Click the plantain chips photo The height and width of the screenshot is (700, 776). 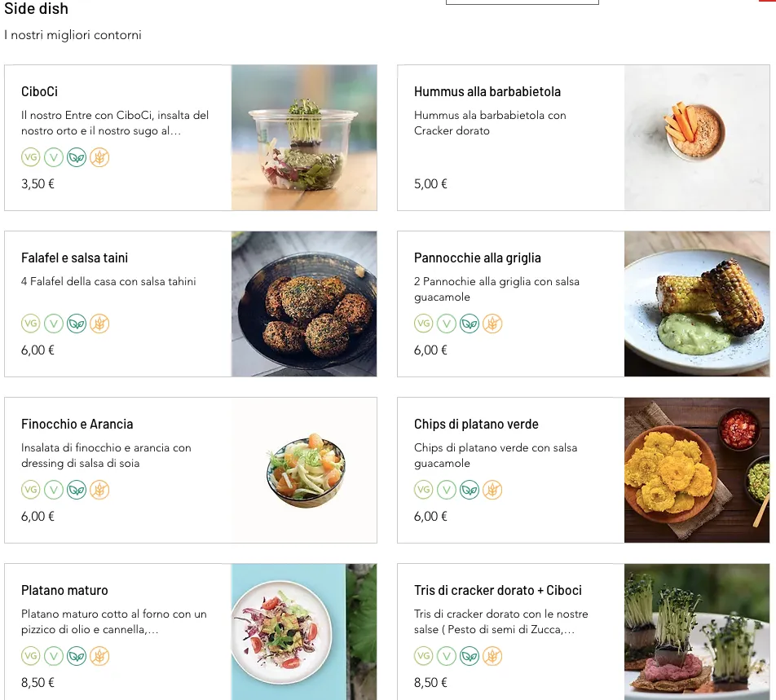(697, 470)
